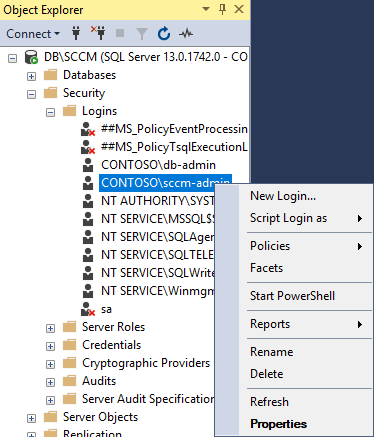Select the ##MS_PolicyTsqlExecutionLogin entry
The width and height of the screenshot is (374, 437).
tap(174, 147)
